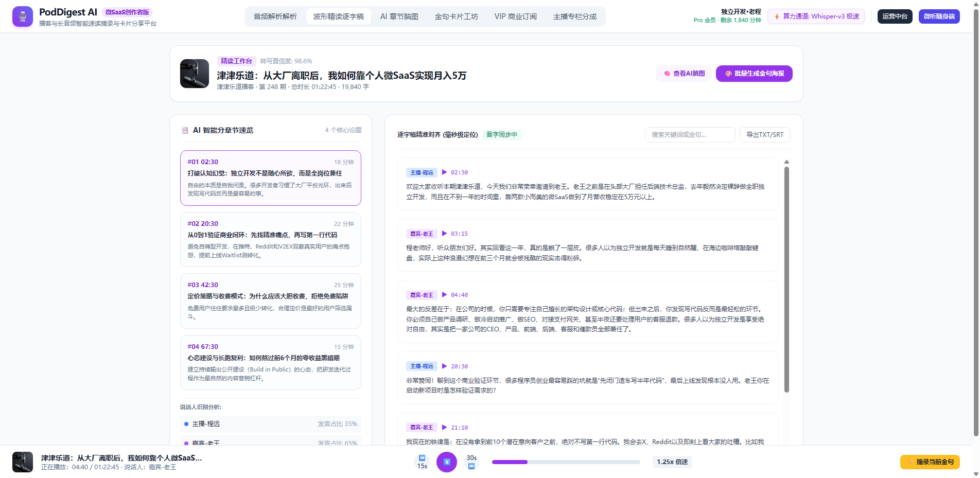Click the 独立开发·老程 account name
Viewport: 980px width, 478px height.
[741, 12]
